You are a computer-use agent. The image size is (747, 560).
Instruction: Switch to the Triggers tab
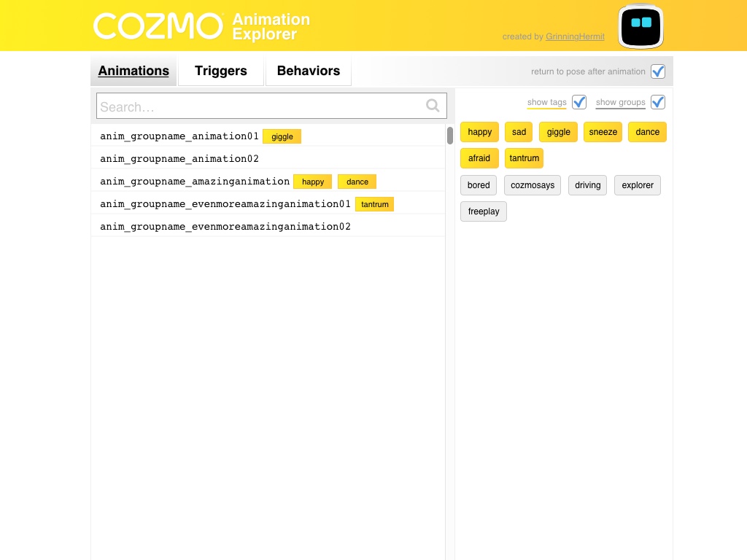[220, 71]
